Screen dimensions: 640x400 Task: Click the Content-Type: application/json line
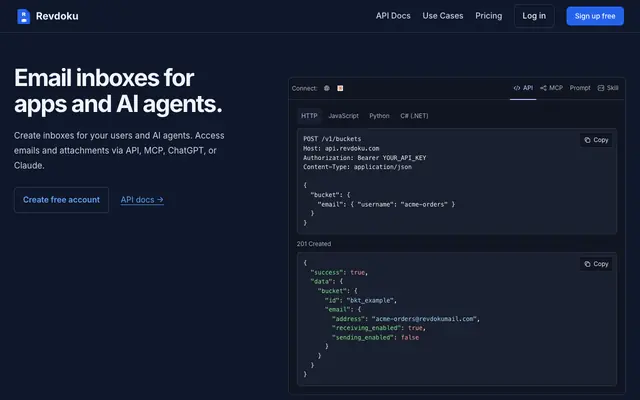[x=357, y=167]
